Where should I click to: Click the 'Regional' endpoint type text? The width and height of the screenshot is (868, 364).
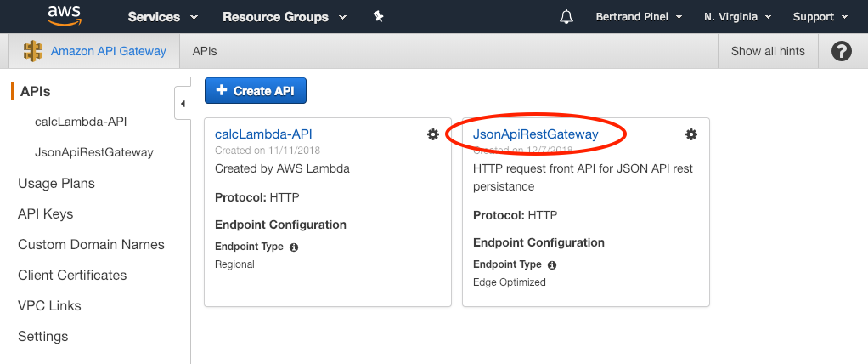coord(234,264)
